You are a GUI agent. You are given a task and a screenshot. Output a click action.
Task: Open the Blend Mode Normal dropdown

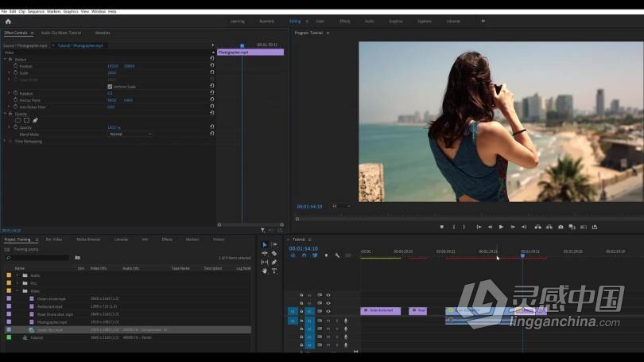130,134
